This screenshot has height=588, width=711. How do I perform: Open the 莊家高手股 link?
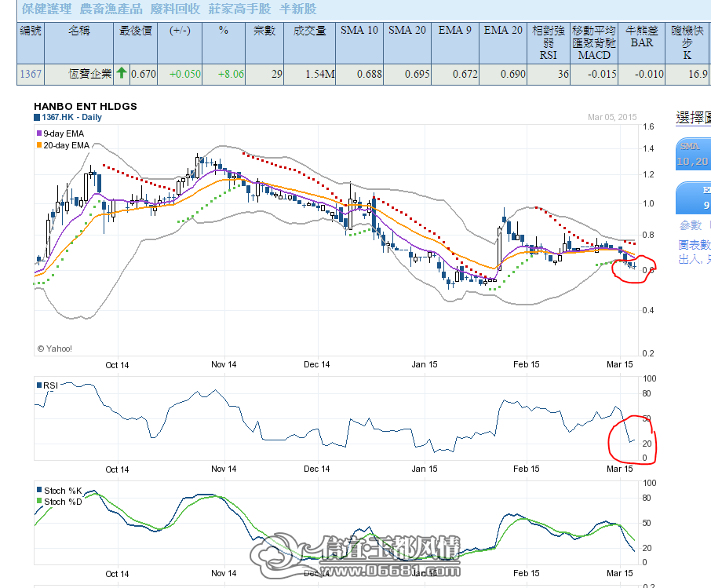[239, 9]
